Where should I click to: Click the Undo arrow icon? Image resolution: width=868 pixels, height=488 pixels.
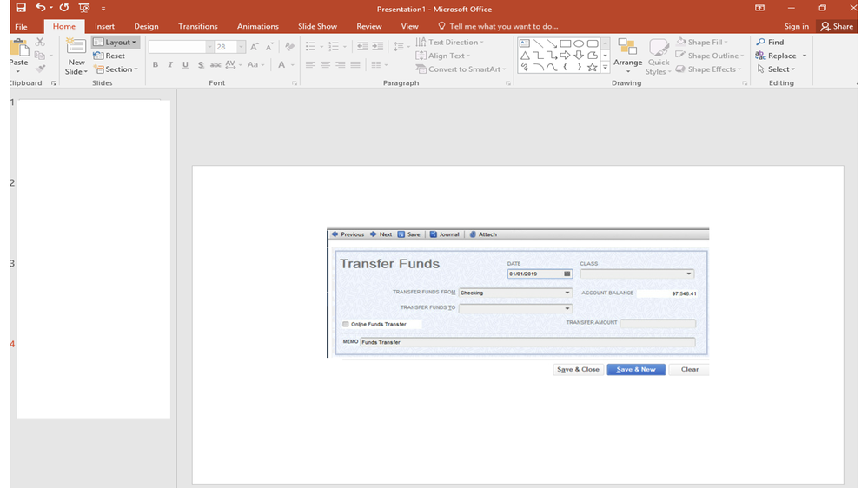[x=41, y=8]
